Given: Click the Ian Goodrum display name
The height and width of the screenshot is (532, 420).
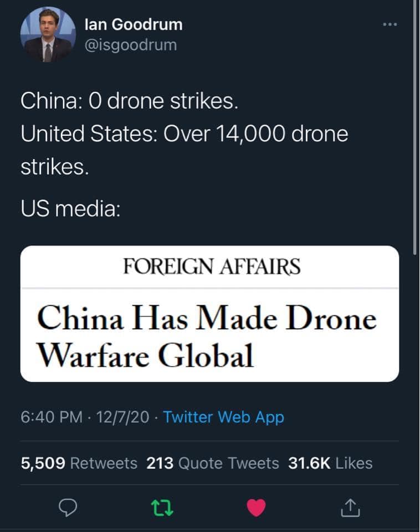Looking at the screenshot, I should (134, 25).
